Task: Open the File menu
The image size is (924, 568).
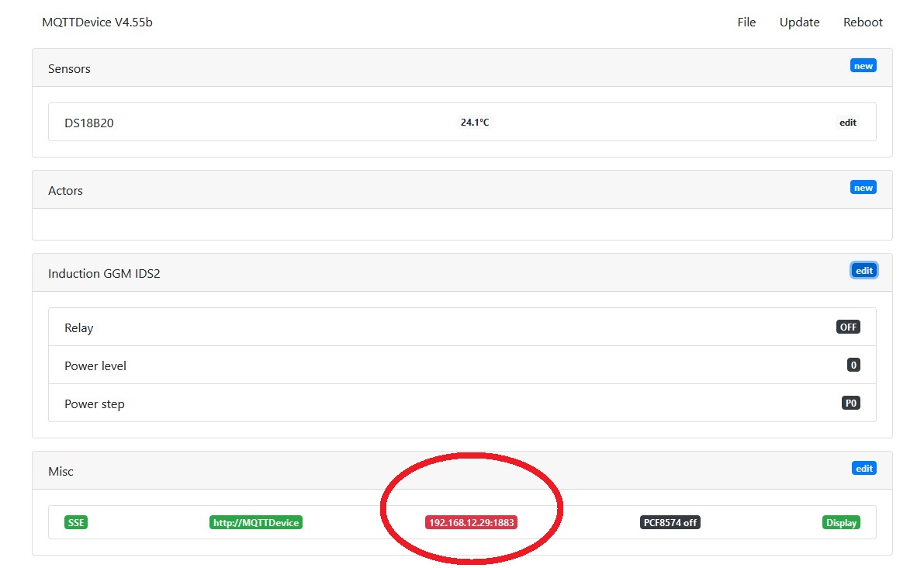Action: (x=746, y=23)
